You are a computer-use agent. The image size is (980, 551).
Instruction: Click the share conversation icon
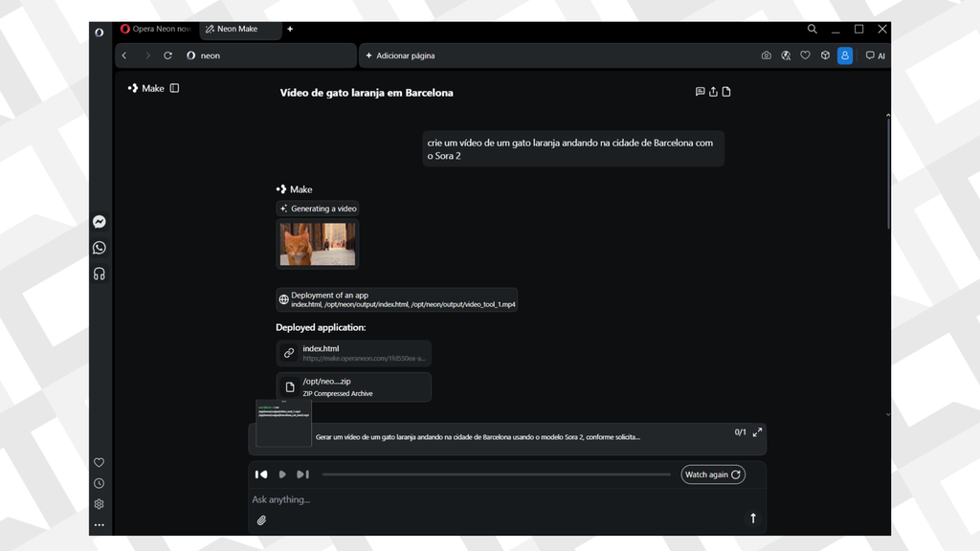pyautogui.click(x=713, y=92)
